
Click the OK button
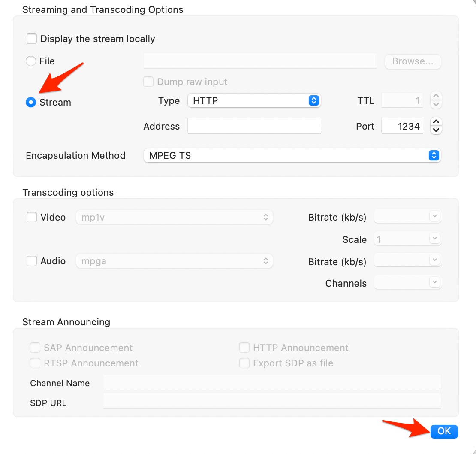(x=444, y=431)
